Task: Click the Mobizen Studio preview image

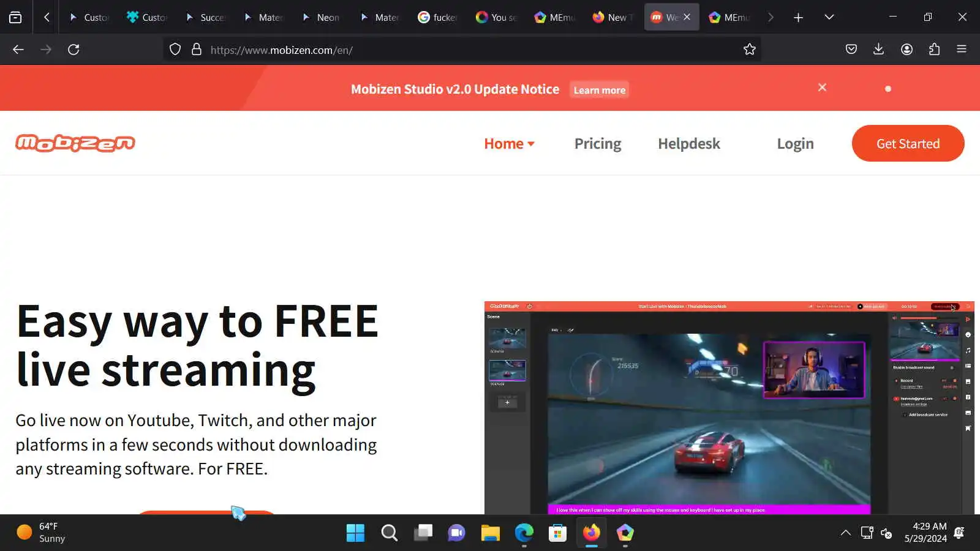Action: point(729,408)
